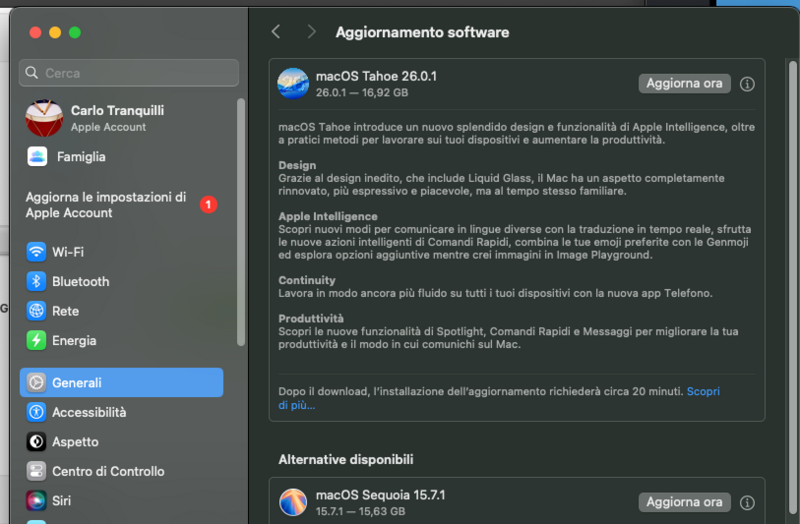Select the Centro di Controllo label
The width and height of the screenshot is (800, 524).
[x=108, y=471]
